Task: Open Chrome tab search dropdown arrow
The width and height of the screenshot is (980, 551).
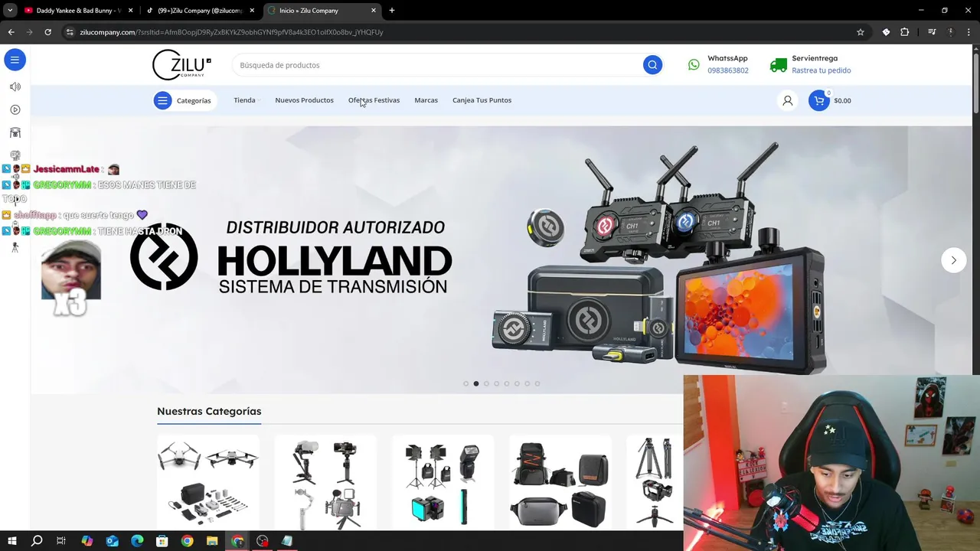Action: (x=10, y=11)
